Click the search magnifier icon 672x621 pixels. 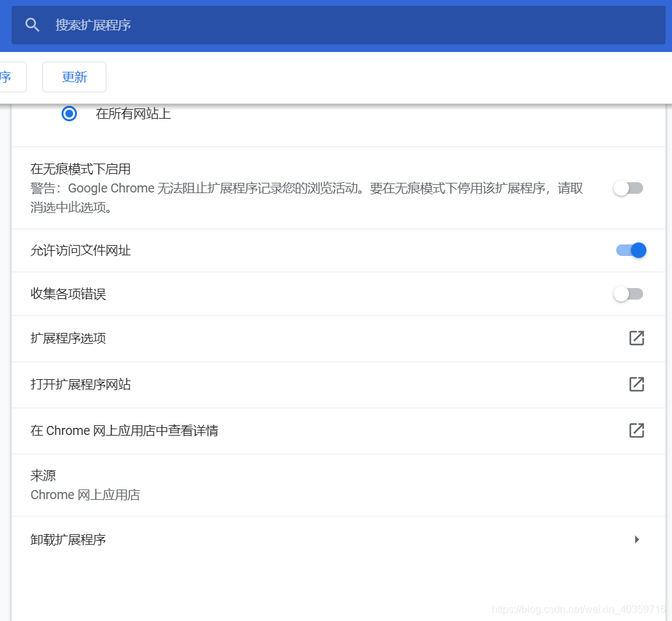(32, 25)
